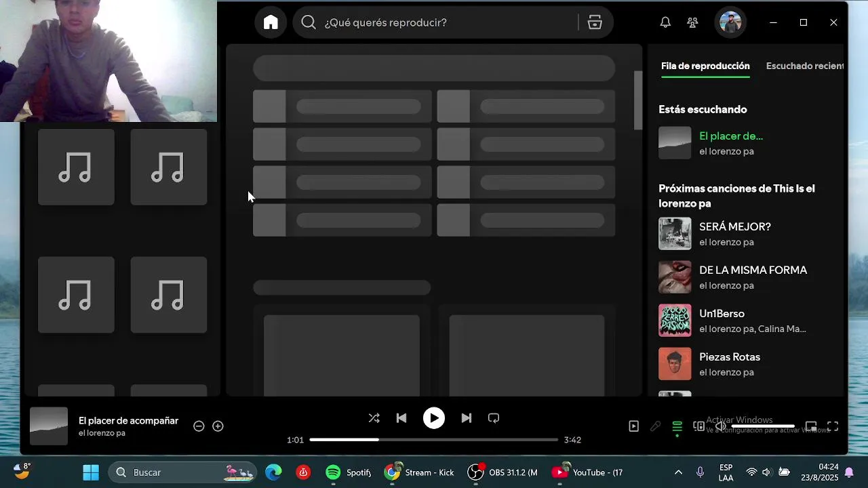Click the DE LA MISMA FORMA cover
This screenshot has height=488, width=868.
[x=675, y=277]
